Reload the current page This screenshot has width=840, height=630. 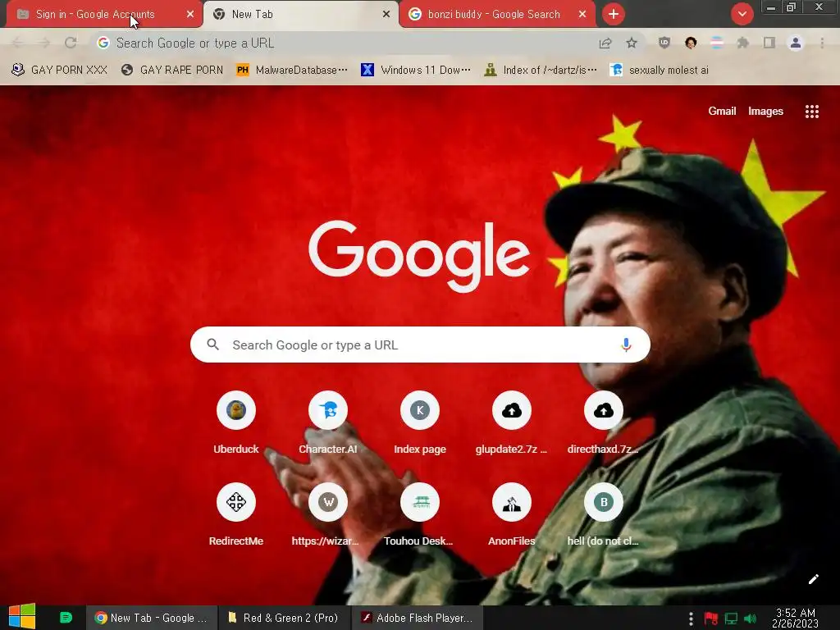point(71,43)
